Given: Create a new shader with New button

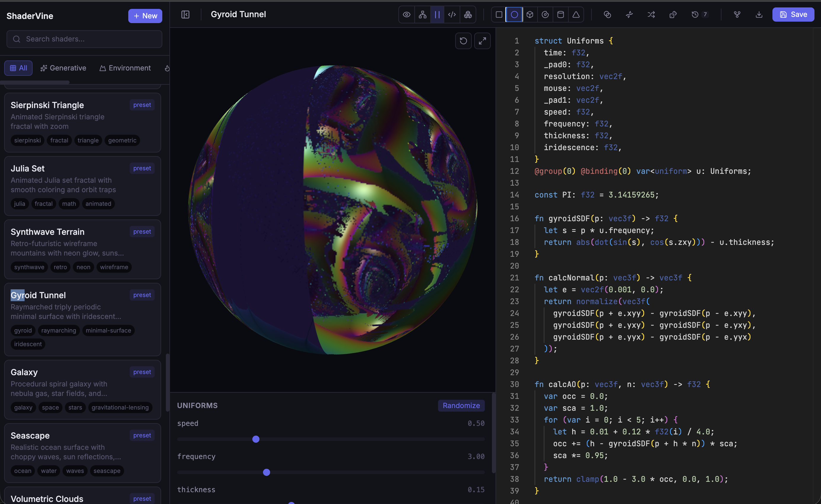Looking at the screenshot, I should (145, 16).
